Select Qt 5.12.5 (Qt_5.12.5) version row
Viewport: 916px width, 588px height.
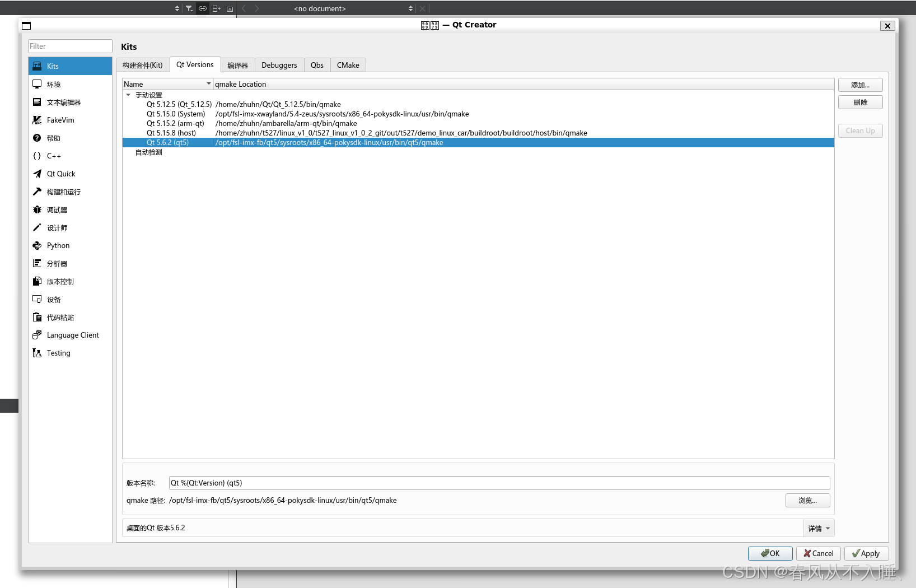pos(478,104)
